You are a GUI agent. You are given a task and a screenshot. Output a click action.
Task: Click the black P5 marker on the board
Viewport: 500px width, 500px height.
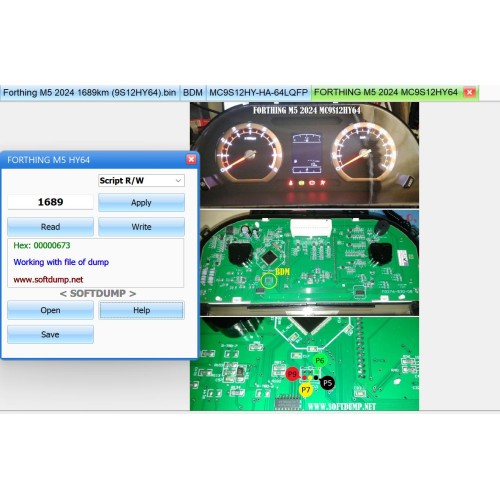coord(327,383)
